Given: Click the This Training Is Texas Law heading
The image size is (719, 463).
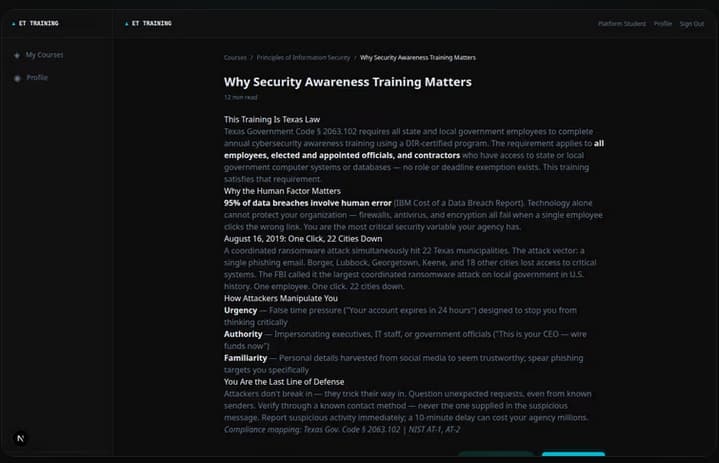Looking at the screenshot, I should 272,120.
